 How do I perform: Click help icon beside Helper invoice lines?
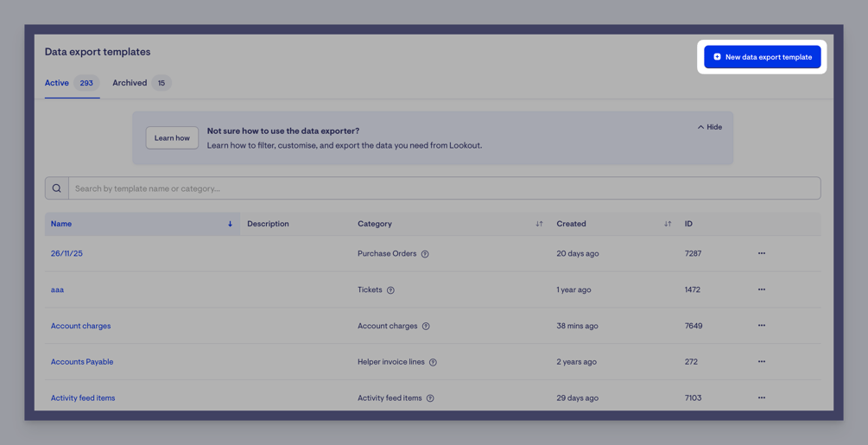pyautogui.click(x=433, y=362)
